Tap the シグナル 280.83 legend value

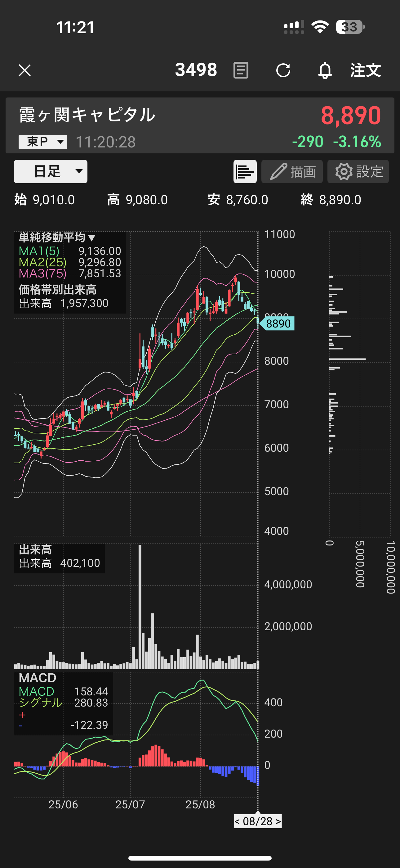(x=63, y=703)
